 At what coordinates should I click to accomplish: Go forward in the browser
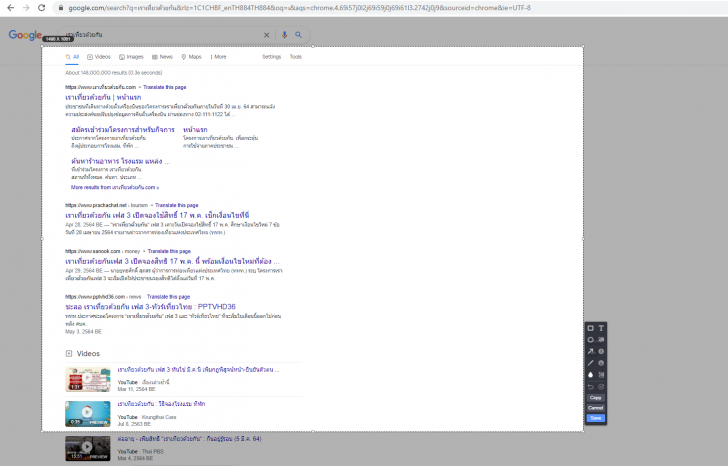[x=26, y=8]
